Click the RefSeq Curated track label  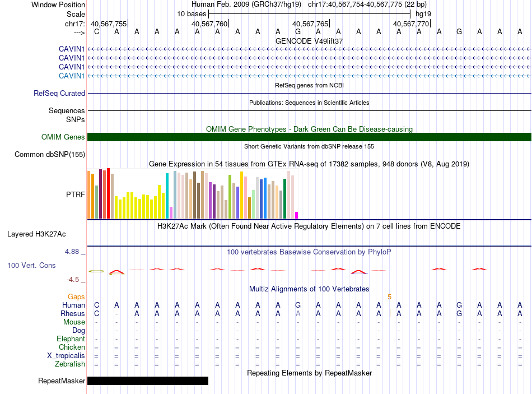[x=59, y=94]
